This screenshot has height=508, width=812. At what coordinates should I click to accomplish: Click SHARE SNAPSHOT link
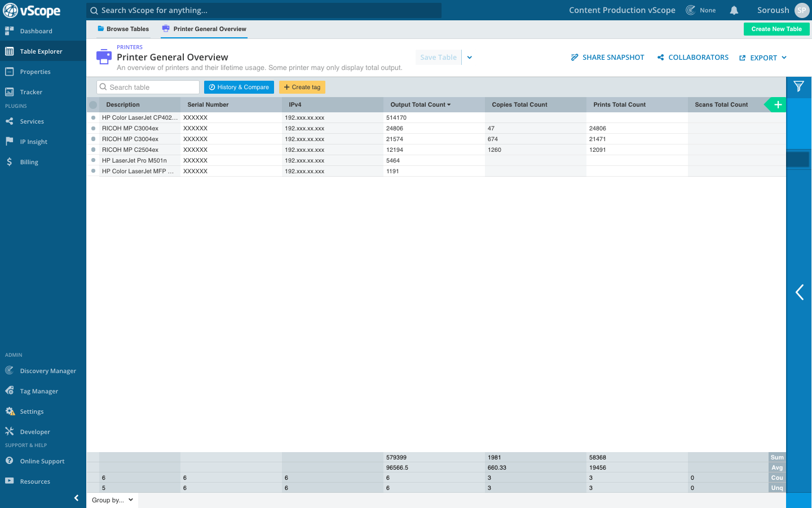607,57
